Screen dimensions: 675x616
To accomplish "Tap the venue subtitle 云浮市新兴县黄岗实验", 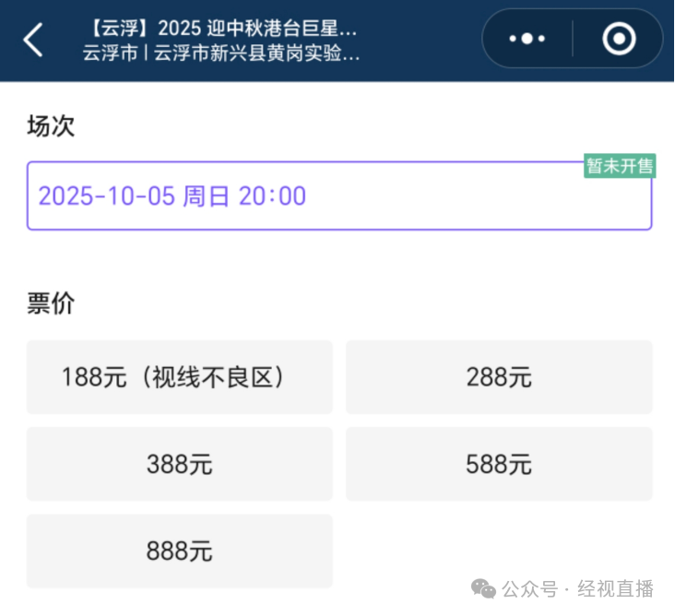I will pos(256,54).
